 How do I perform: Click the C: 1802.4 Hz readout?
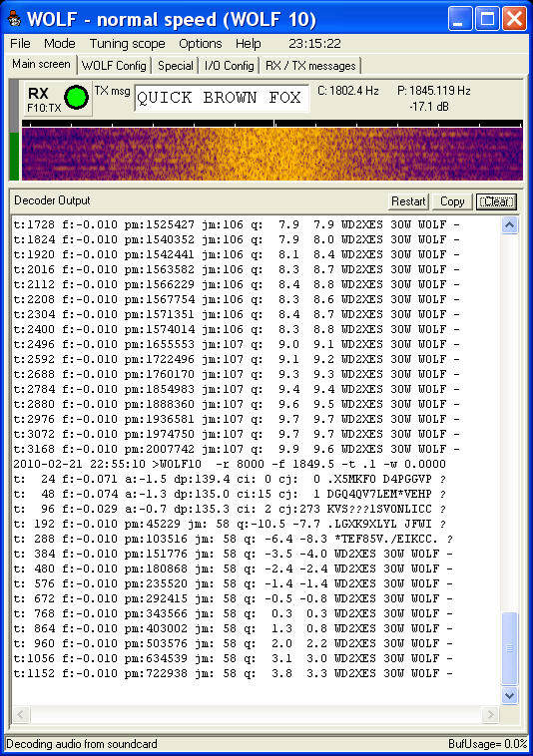click(347, 91)
